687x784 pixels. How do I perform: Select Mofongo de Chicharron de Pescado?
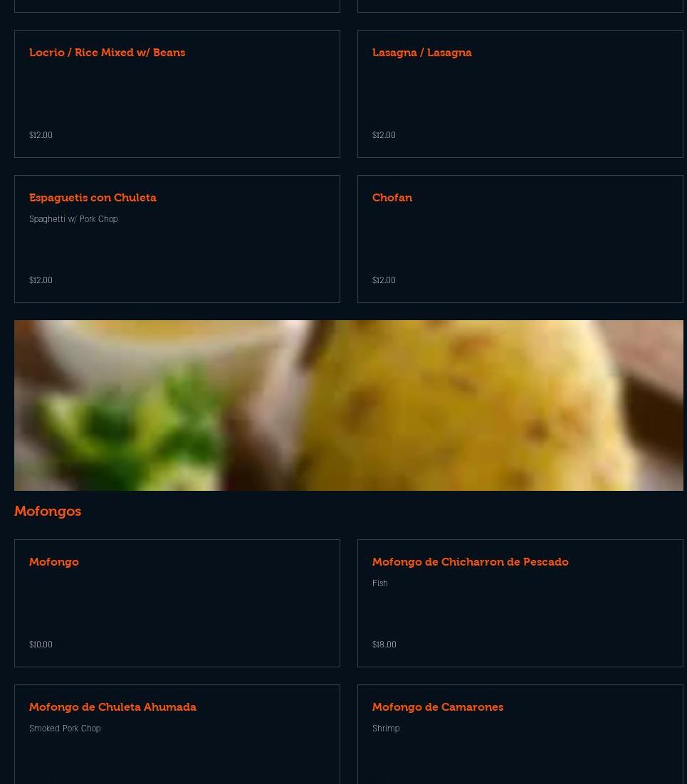pyautogui.click(x=471, y=562)
